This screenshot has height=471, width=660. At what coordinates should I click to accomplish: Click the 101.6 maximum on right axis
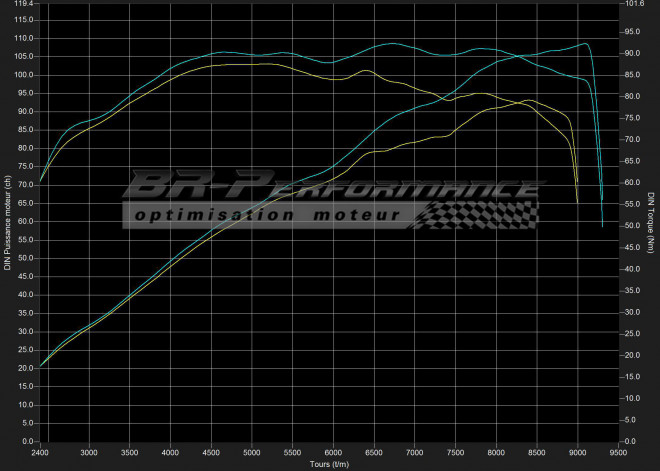(636, 4)
